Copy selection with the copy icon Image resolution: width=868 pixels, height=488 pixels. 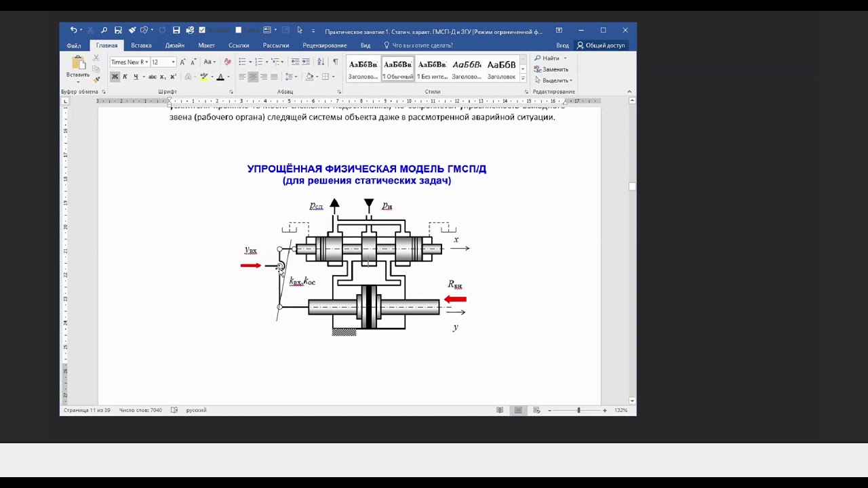(x=96, y=69)
